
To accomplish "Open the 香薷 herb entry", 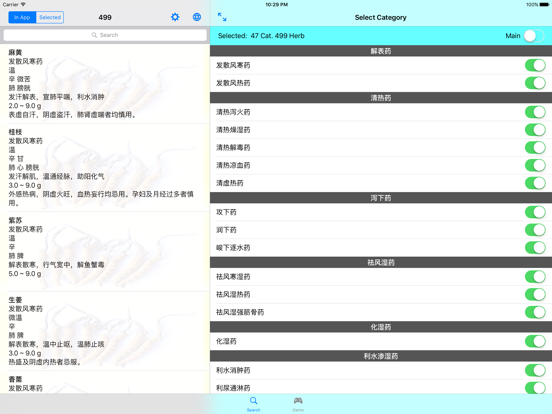I will [x=105, y=382].
